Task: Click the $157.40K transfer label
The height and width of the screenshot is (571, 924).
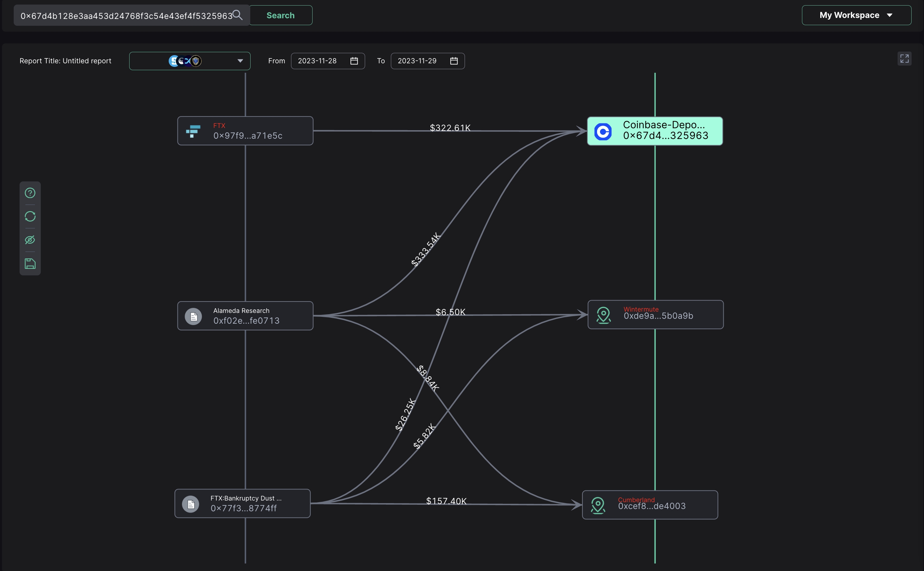Action: [x=446, y=501]
